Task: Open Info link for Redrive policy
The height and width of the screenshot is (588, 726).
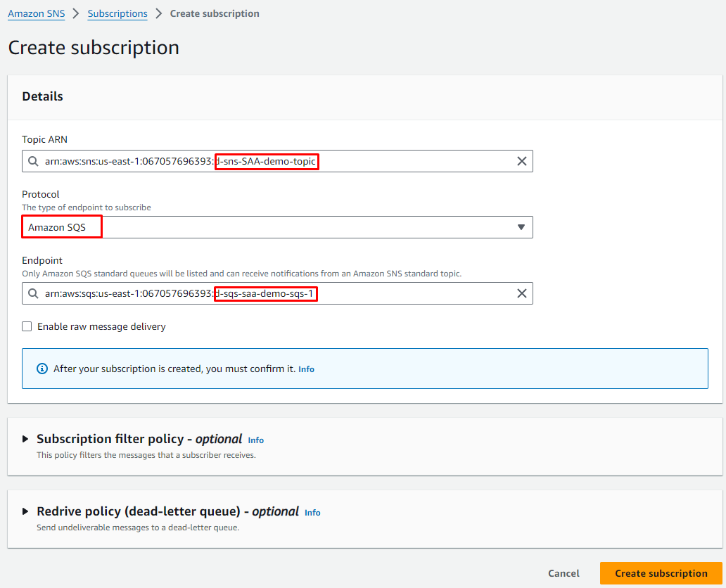Action: point(312,513)
